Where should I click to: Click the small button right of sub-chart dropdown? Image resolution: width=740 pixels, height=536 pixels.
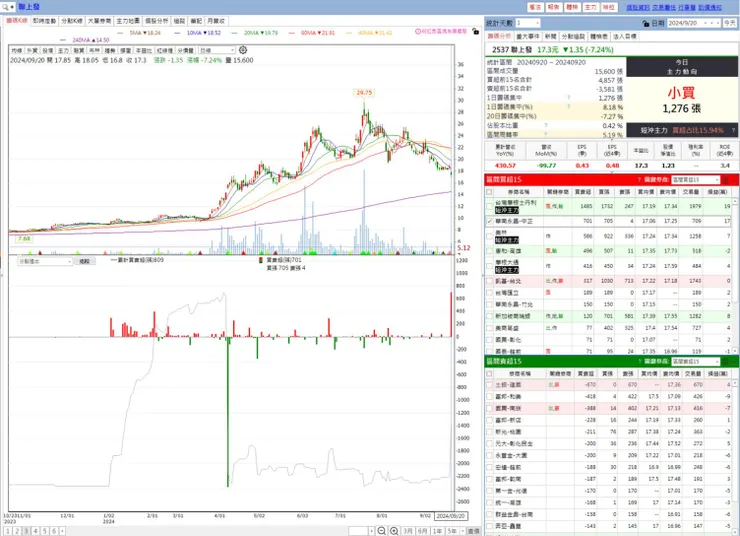(84, 261)
